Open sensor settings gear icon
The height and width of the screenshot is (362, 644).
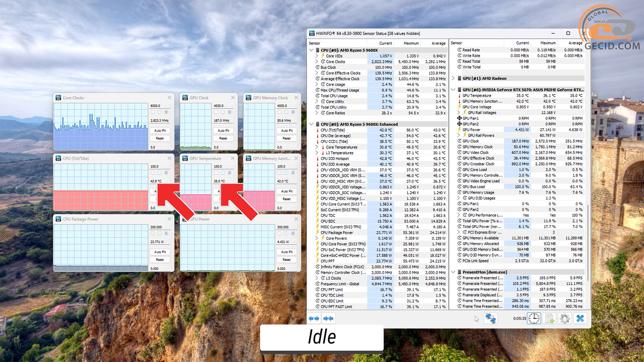[x=565, y=318]
